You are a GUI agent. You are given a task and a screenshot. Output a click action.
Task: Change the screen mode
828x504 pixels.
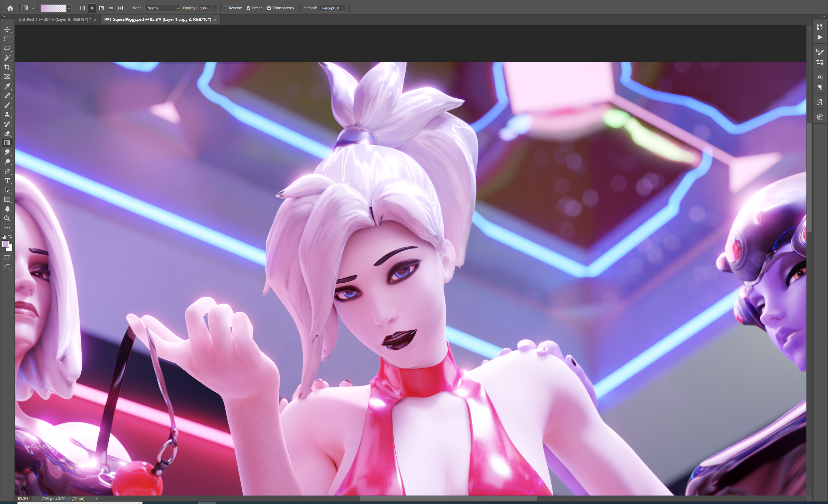7,267
